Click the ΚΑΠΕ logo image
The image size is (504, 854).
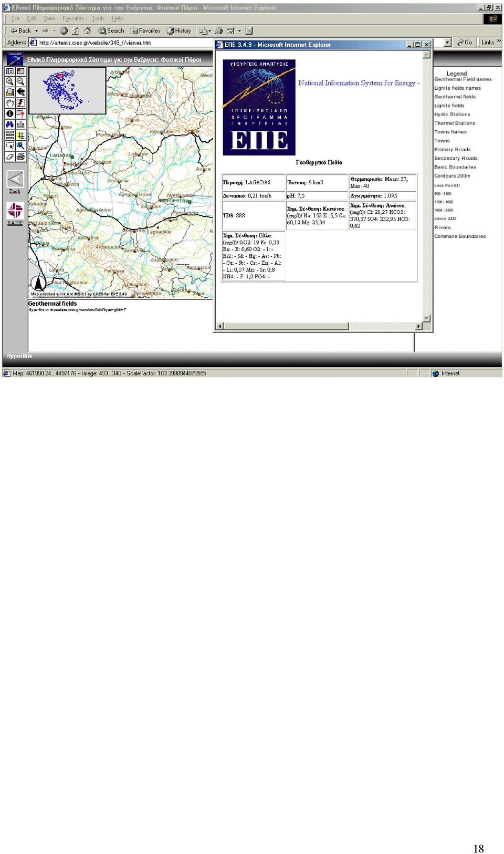tap(15, 211)
